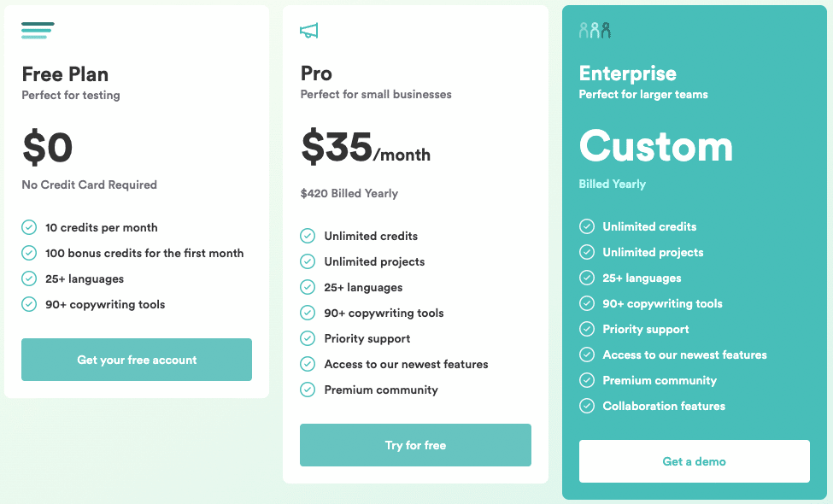Click the Custom pricing label
833x504 pixels.
pyautogui.click(x=656, y=146)
